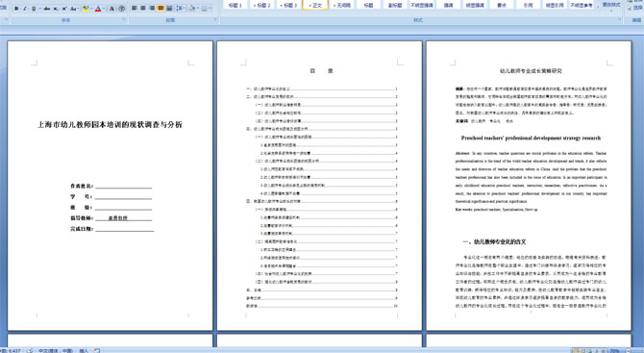The height and width of the screenshot is (353, 644).
Task: Open the font color dropdown arrow
Action: pyautogui.click(x=104, y=9)
